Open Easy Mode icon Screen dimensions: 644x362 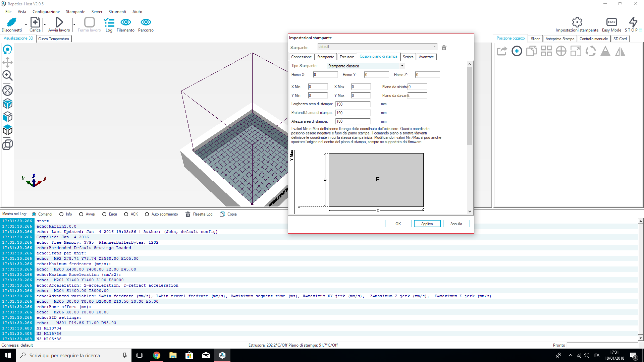pyautogui.click(x=611, y=22)
